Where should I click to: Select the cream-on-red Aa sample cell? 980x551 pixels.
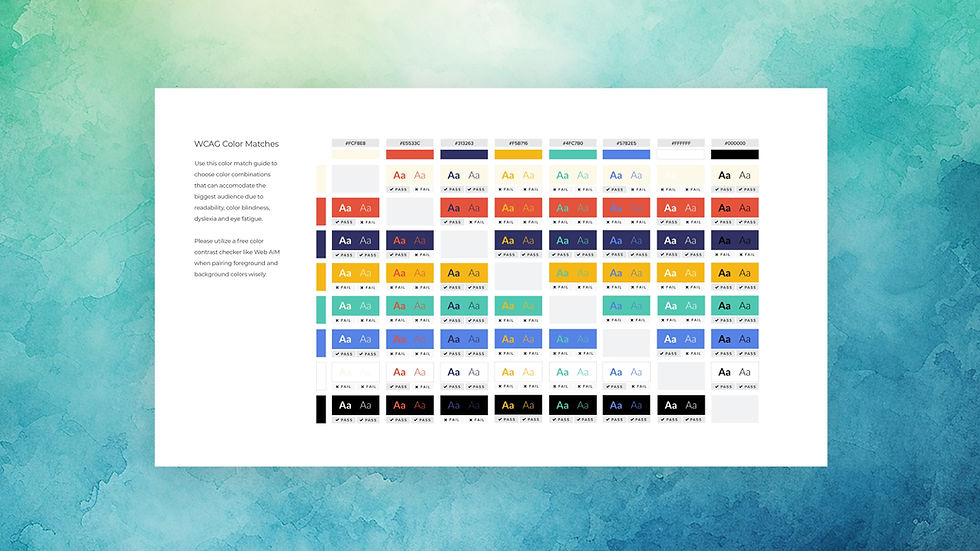[355, 207]
